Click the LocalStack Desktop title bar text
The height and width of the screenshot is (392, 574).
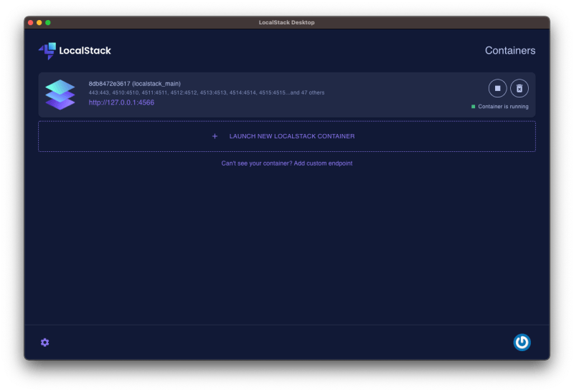(x=286, y=23)
